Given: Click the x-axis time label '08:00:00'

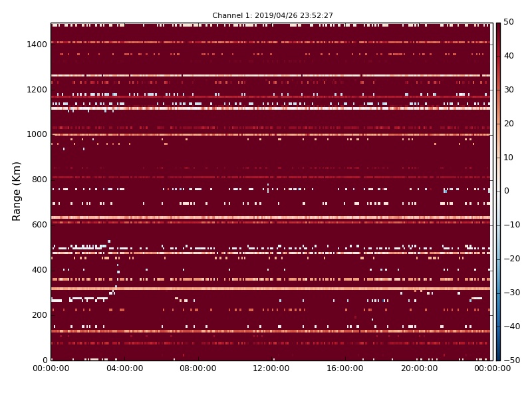Looking at the screenshot, I should coord(198,368).
